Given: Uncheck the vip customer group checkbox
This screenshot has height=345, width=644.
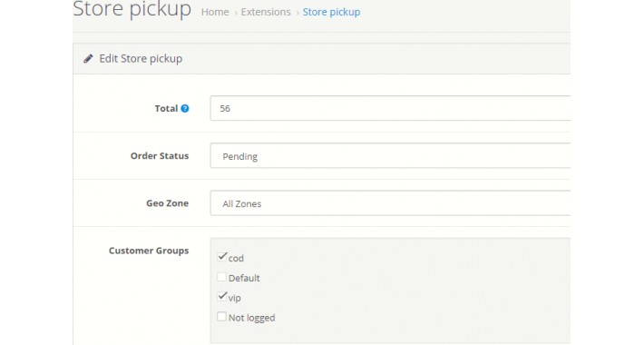Looking at the screenshot, I should (x=222, y=297).
